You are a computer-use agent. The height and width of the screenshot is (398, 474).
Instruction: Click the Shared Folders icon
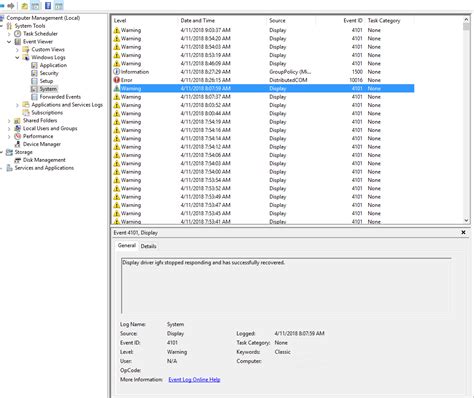point(17,121)
